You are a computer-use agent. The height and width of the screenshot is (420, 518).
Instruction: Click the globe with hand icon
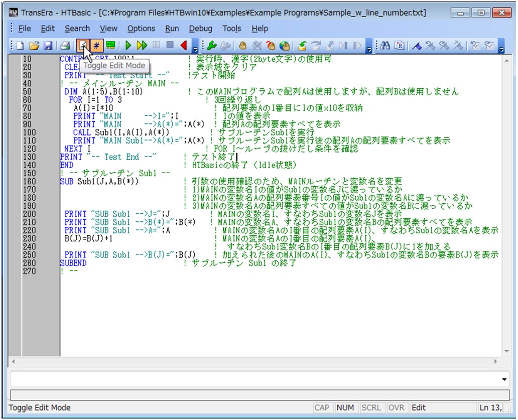point(285,46)
